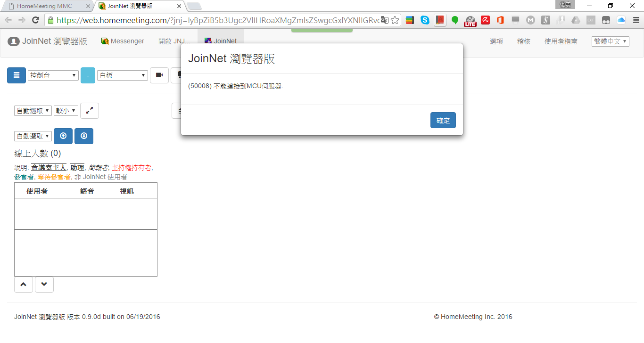
Task: Click the Google Drive extension icon
Action: click(576, 20)
